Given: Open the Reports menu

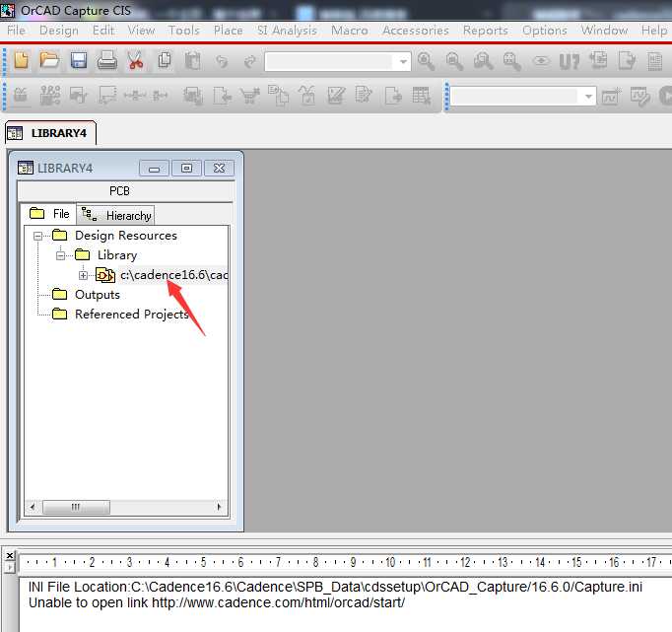Looking at the screenshot, I should [x=486, y=31].
